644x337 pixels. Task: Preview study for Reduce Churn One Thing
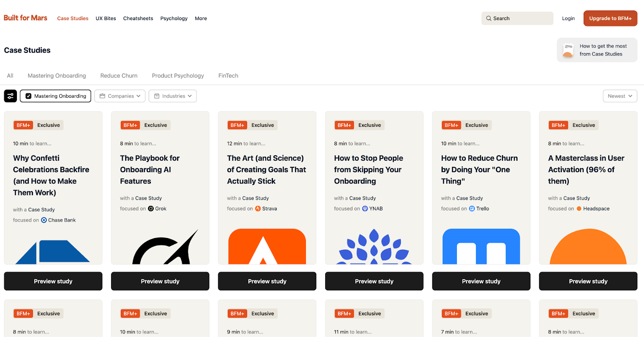481,281
